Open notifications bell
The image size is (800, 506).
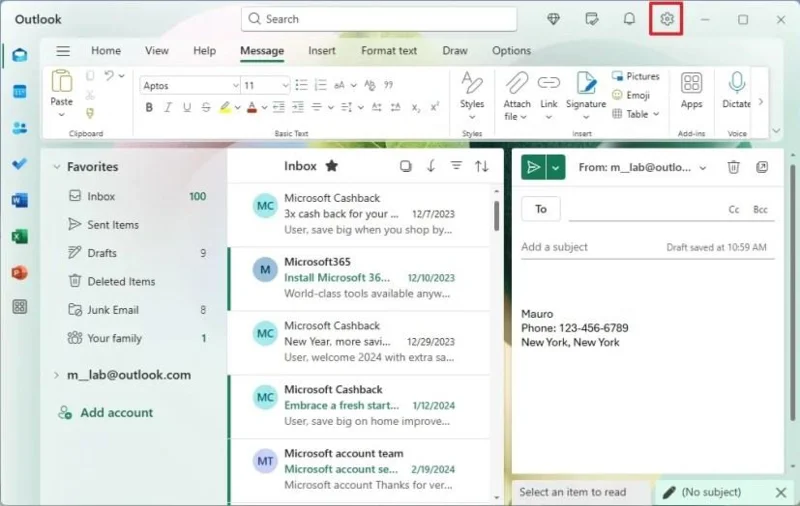[x=629, y=19]
